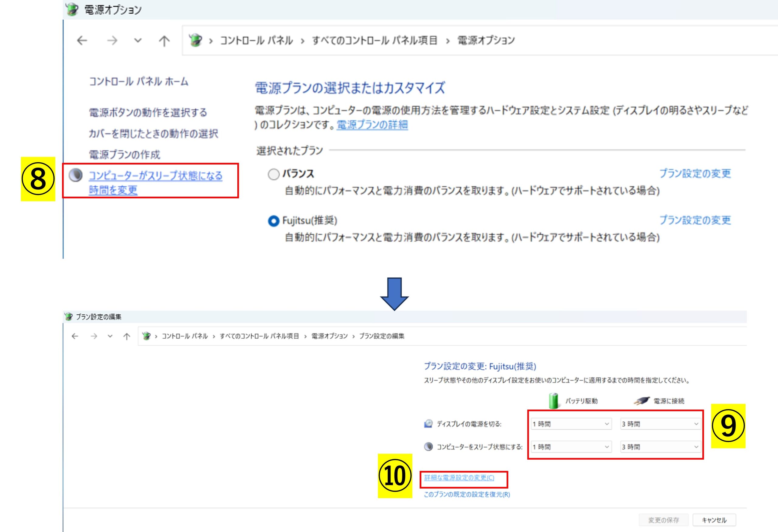This screenshot has width=778, height=532.
Task: Click back arrow in Edit Plan Settings window
Action: click(75, 336)
